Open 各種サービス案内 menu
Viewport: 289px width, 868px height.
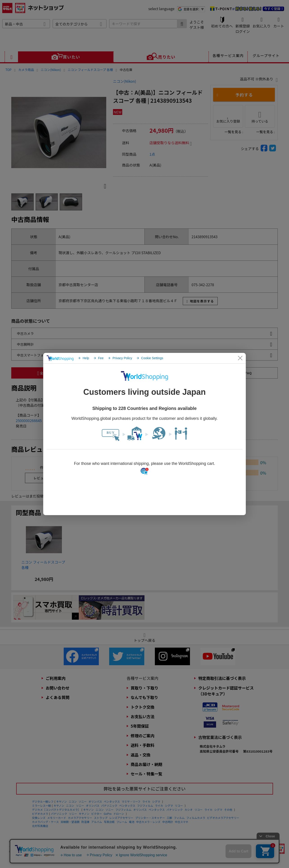click(x=228, y=56)
